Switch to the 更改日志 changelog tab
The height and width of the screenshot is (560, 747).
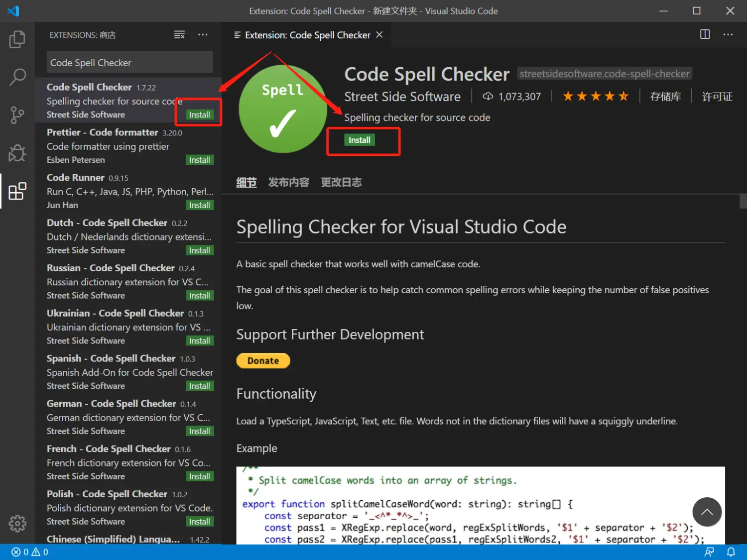(341, 183)
